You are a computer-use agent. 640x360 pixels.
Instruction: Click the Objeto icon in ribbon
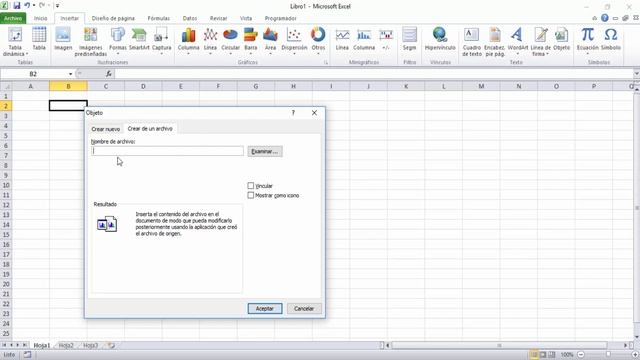click(562, 39)
